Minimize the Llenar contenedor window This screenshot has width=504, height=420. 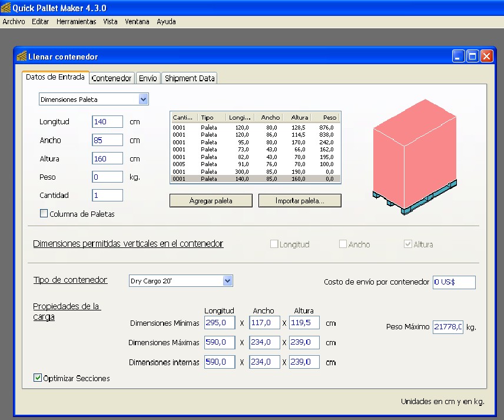point(458,57)
